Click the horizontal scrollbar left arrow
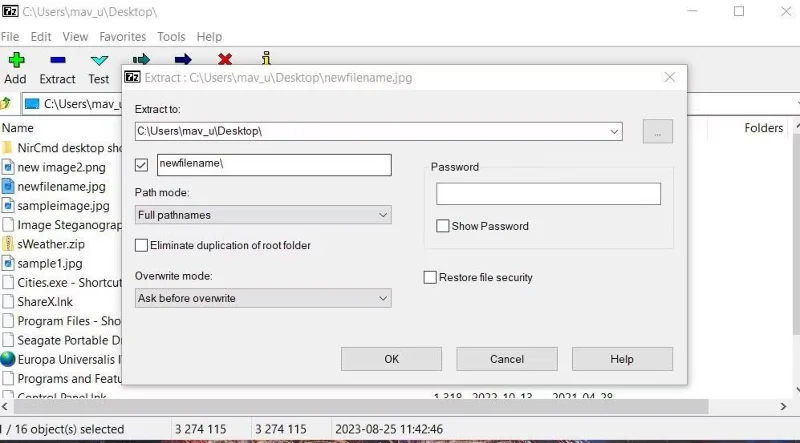The height and width of the screenshot is (443, 800). coord(5,407)
